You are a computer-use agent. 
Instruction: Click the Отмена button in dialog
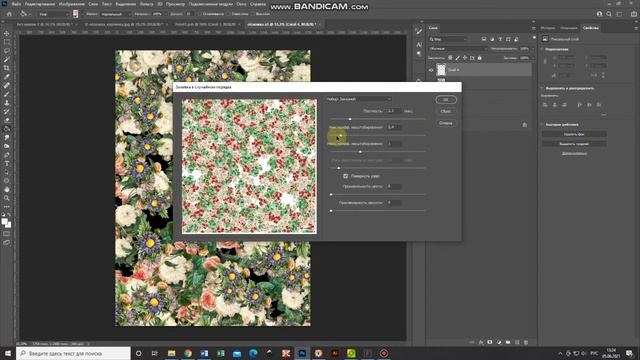coord(446,123)
